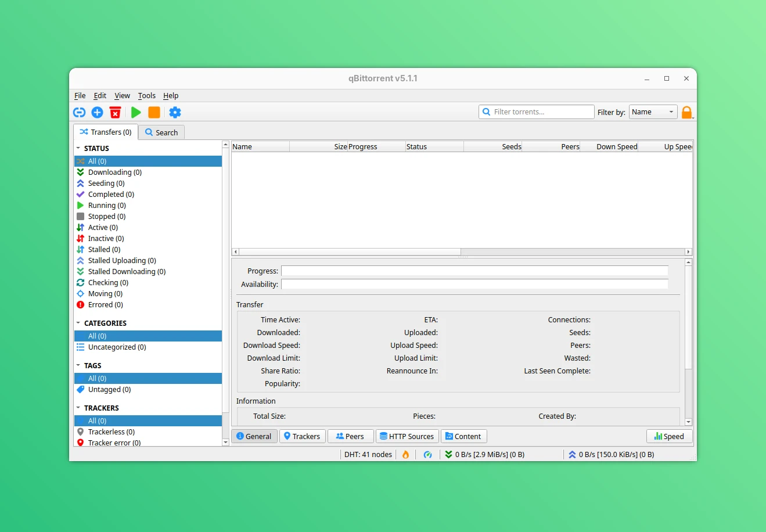Open the Filter by Name dropdown
The width and height of the screenshot is (766, 532).
click(x=653, y=112)
